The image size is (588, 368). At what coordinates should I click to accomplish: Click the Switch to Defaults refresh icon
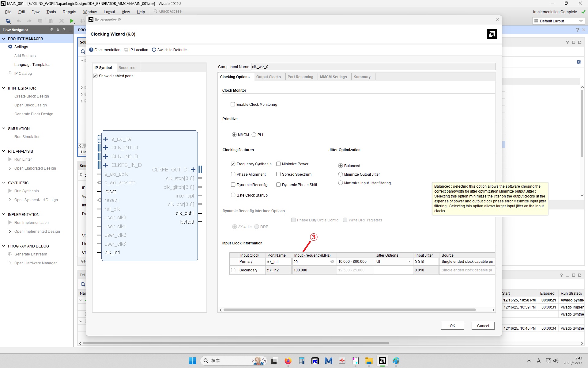154,50
